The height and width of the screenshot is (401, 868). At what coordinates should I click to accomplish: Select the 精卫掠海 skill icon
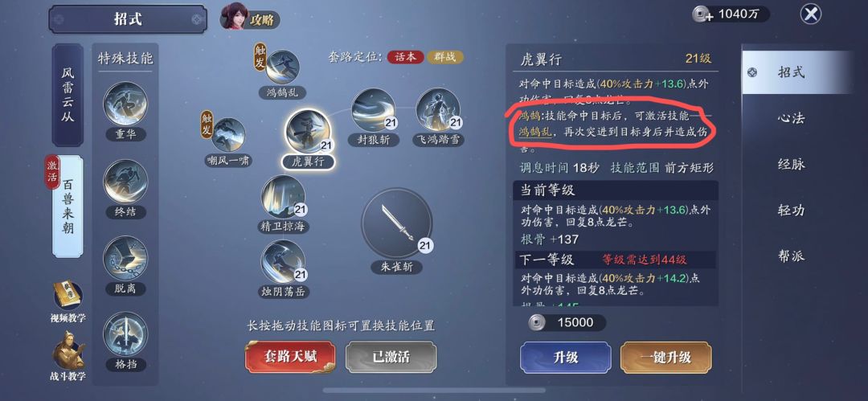click(x=283, y=197)
